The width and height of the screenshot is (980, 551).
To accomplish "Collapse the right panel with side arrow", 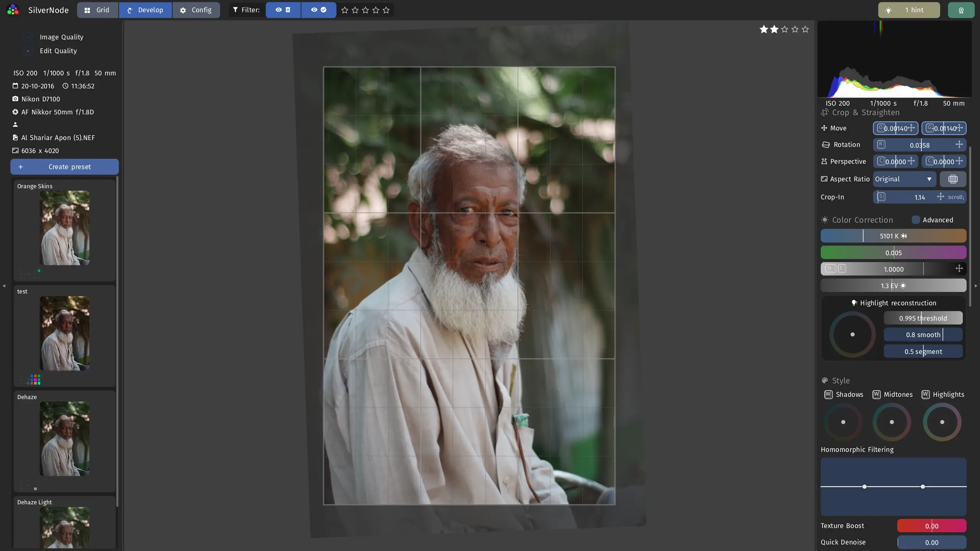I will click(976, 286).
